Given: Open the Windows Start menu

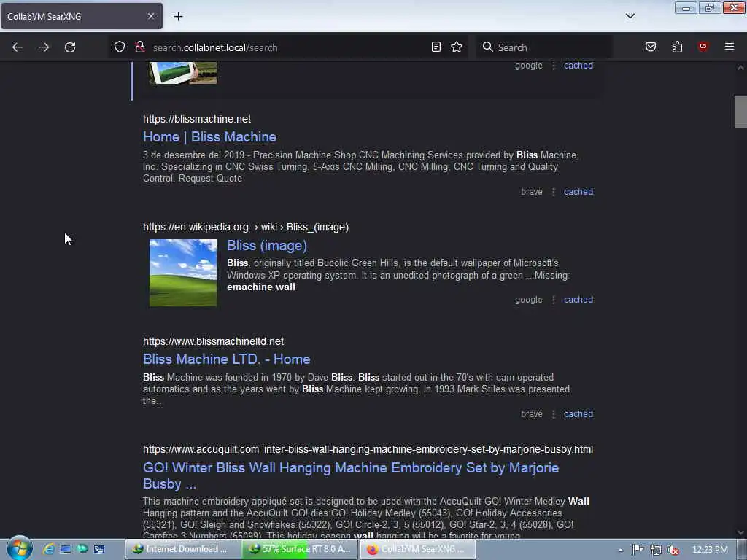Looking at the screenshot, I should click(x=20, y=548).
